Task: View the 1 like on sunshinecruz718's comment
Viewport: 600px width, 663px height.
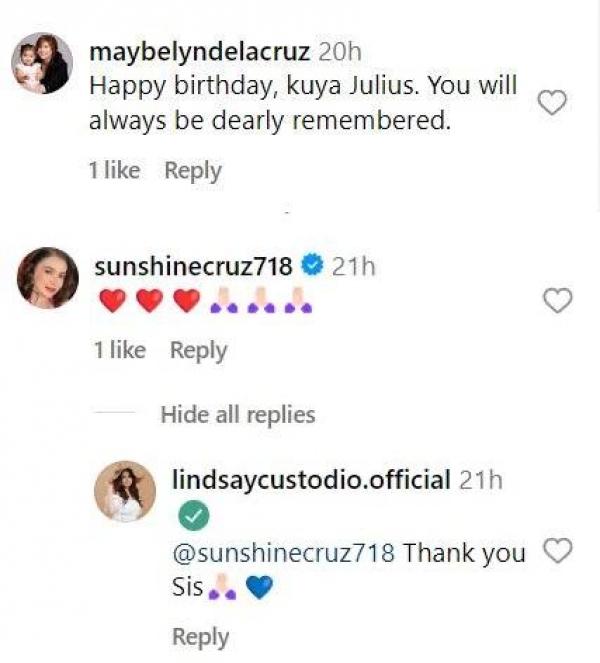Action: (x=119, y=350)
